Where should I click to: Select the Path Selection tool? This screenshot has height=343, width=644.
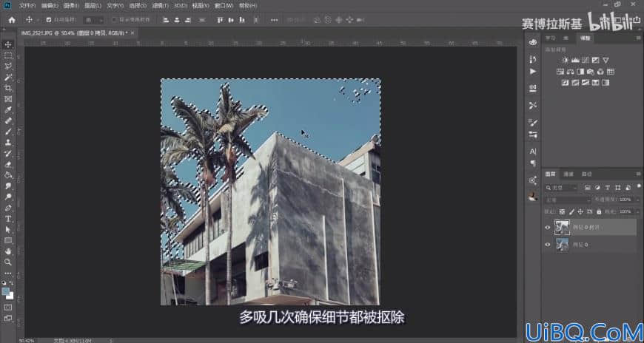(8, 229)
